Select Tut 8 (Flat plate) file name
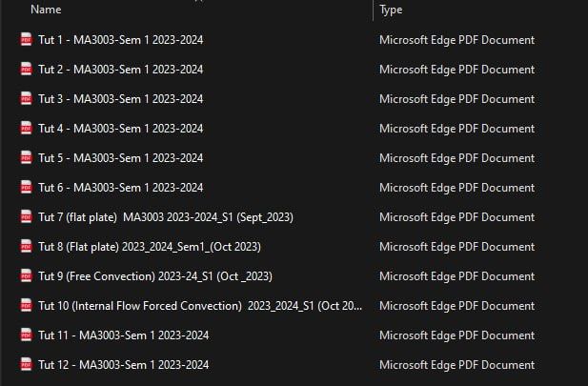 tap(150, 247)
